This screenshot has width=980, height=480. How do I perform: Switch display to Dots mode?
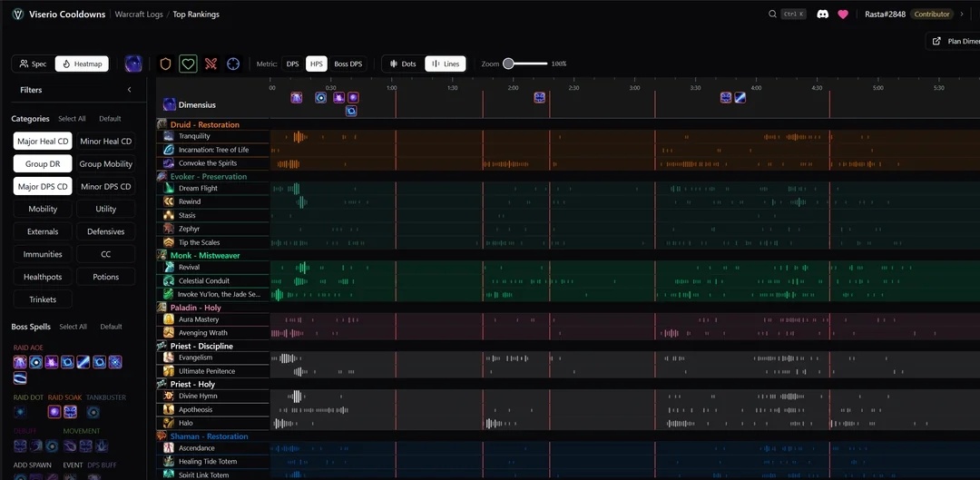tap(402, 64)
